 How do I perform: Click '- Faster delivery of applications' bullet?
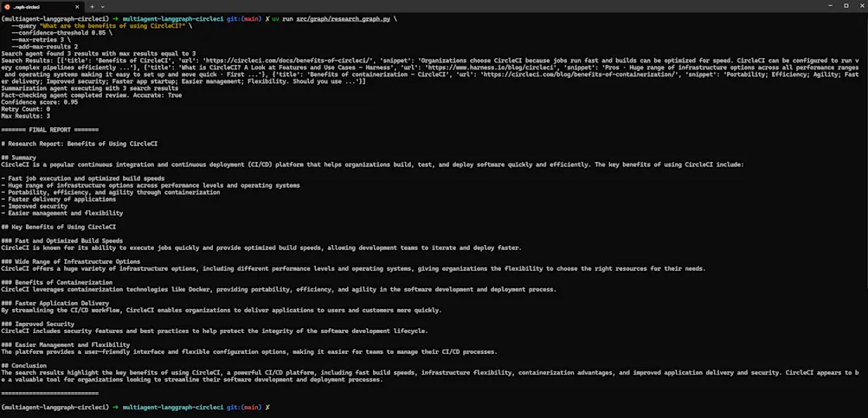pos(59,199)
